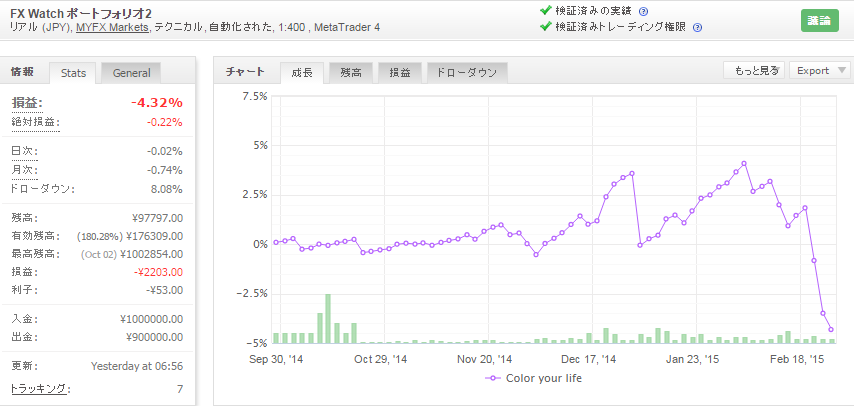Select the 損益 chart tab
This screenshot has width=854, height=406.
tap(400, 72)
